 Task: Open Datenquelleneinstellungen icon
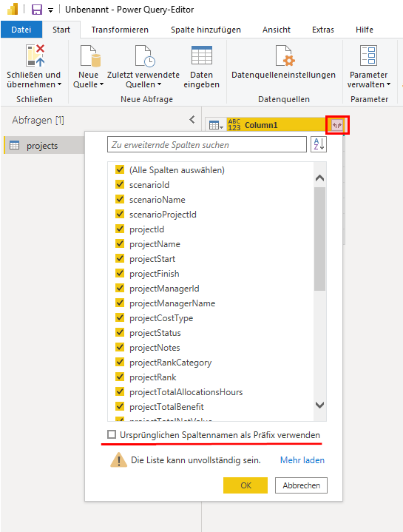pyautogui.click(x=285, y=55)
